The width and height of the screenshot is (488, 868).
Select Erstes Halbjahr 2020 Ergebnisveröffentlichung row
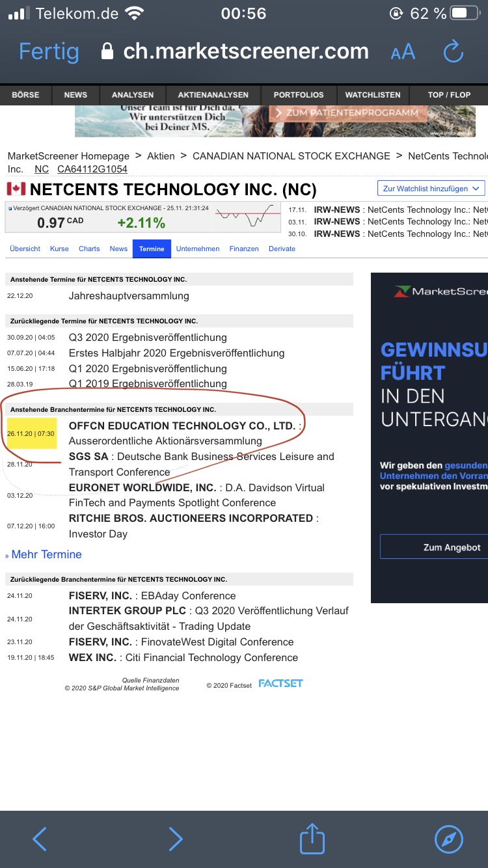point(176,353)
